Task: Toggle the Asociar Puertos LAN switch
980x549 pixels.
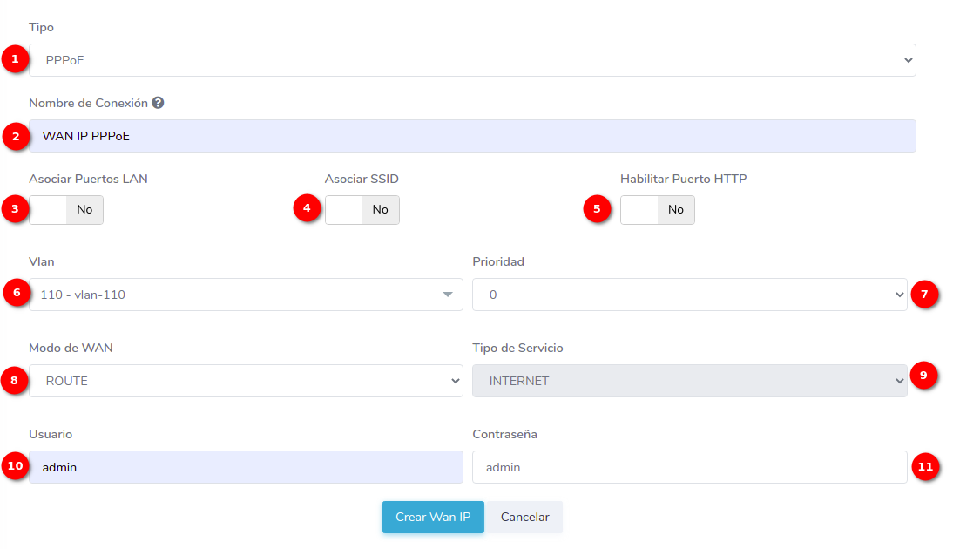Action: [66, 210]
